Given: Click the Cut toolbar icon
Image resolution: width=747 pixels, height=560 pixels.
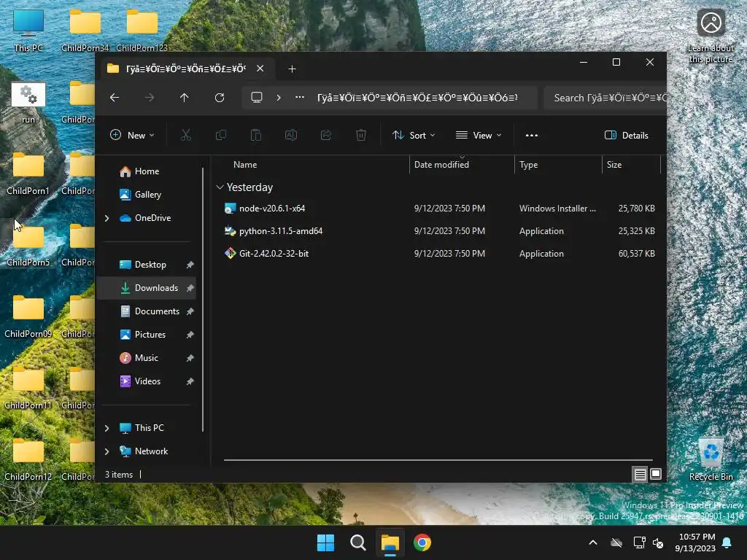Looking at the screenshot, I should click(186, 135).
